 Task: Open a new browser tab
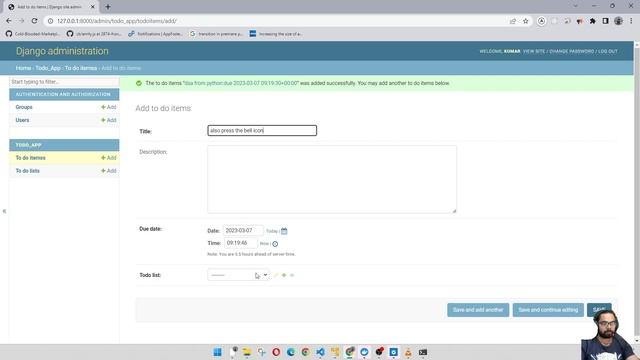(x=108, y=7)
